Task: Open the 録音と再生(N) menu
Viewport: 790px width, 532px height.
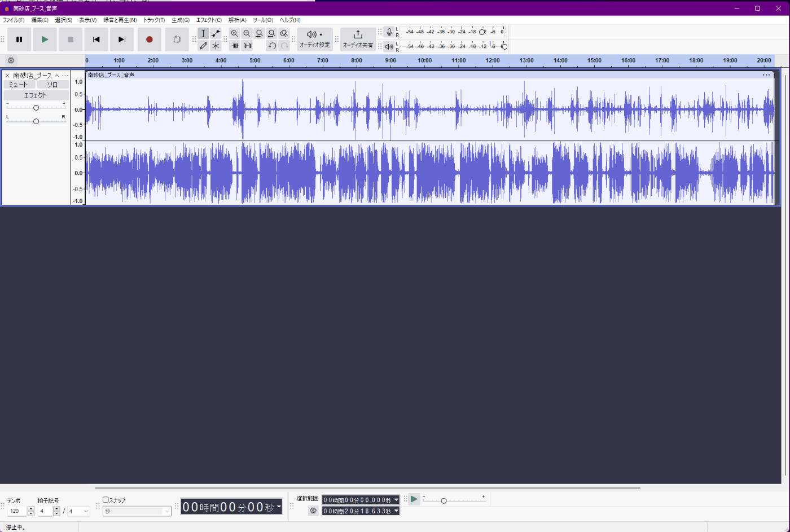Action: [120, 20]
